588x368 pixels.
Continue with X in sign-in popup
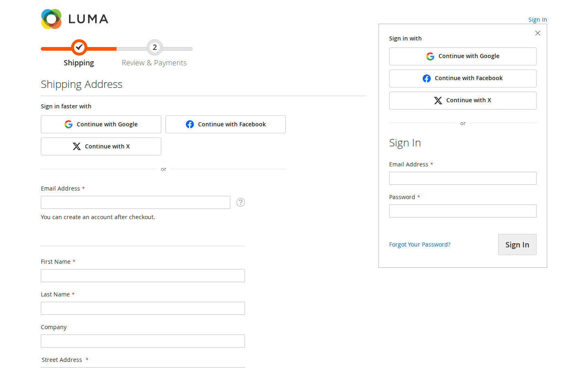tap(463, 101)
